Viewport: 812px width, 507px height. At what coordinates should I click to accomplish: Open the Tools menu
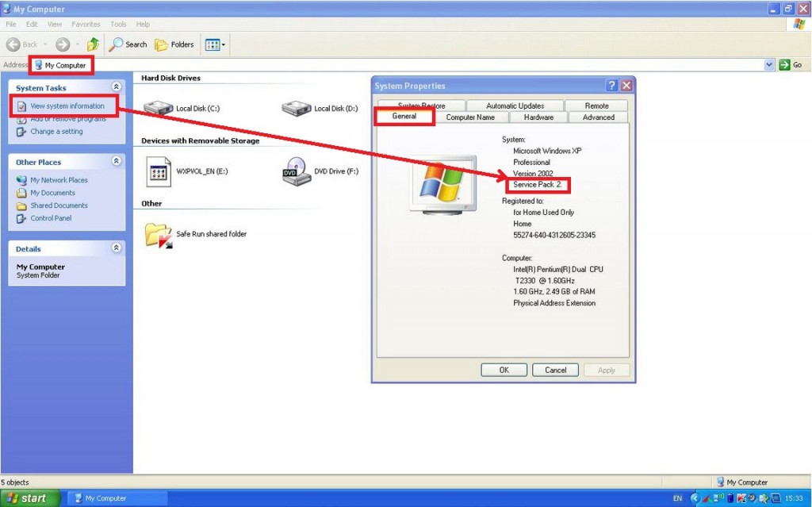click(117, 24)
